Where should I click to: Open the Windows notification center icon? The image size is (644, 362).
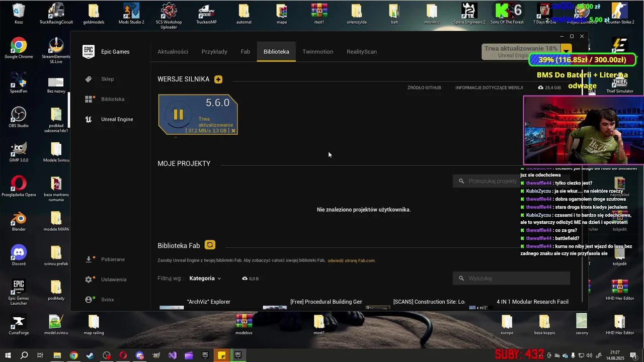tap(633, 355)
